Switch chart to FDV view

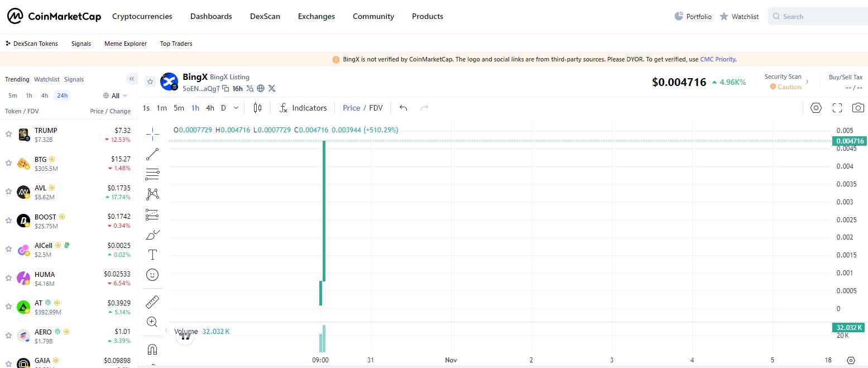(376, 108)
